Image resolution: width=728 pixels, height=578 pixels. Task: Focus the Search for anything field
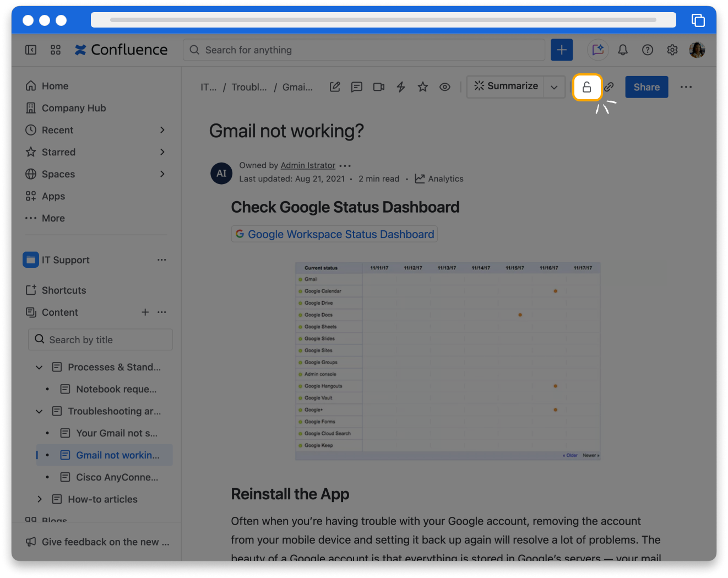(364, 50)
